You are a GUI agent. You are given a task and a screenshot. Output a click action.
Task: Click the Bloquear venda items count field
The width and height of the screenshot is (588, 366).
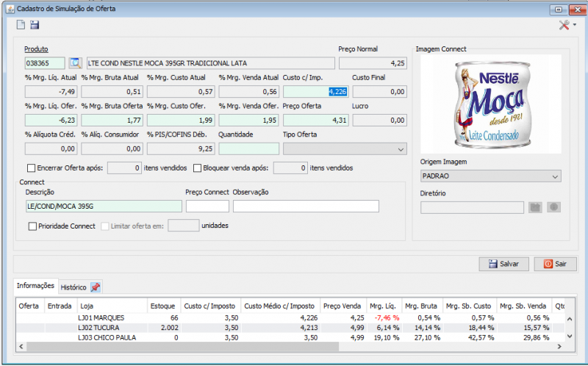(290, 168)
